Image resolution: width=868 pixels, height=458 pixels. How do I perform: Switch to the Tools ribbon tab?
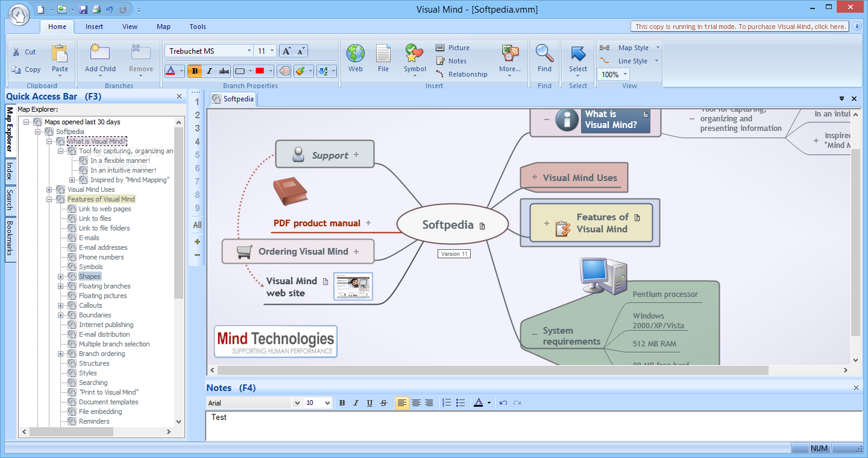click(198, 27)
